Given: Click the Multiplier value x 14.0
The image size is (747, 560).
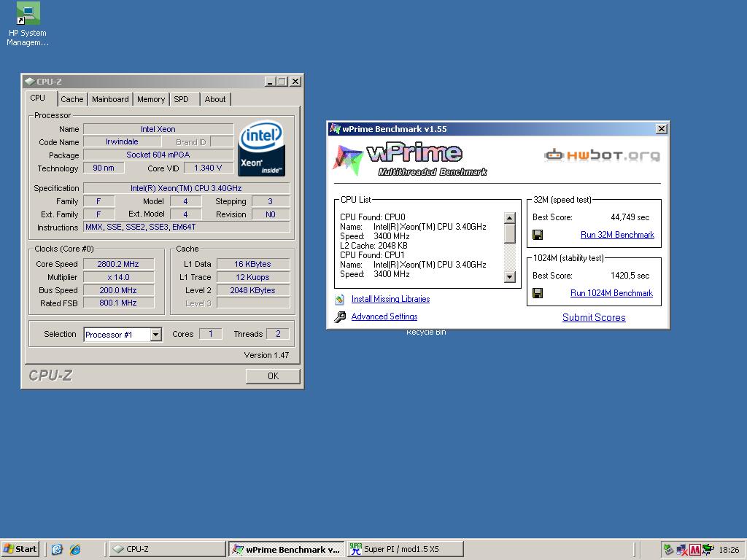Looking at the screenshot, I should tap(118, 277).
